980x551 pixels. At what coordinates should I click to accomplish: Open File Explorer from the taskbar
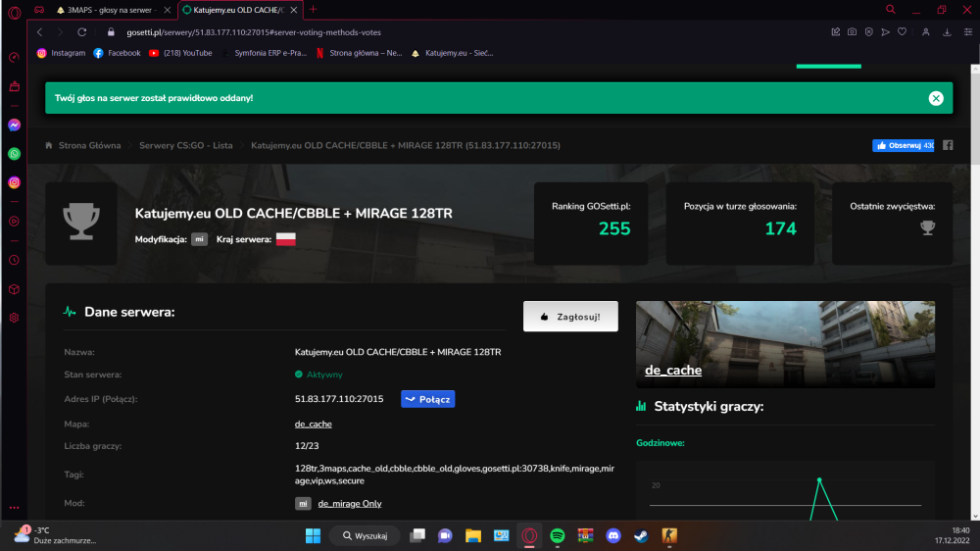pyautogui.click(x=473, y=536)
